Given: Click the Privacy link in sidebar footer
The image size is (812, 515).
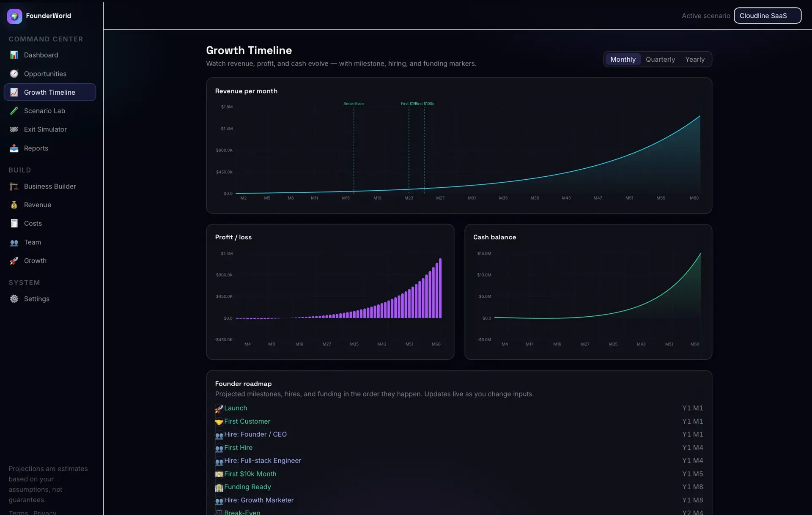Looking at the screenshot, I should 44,512.
